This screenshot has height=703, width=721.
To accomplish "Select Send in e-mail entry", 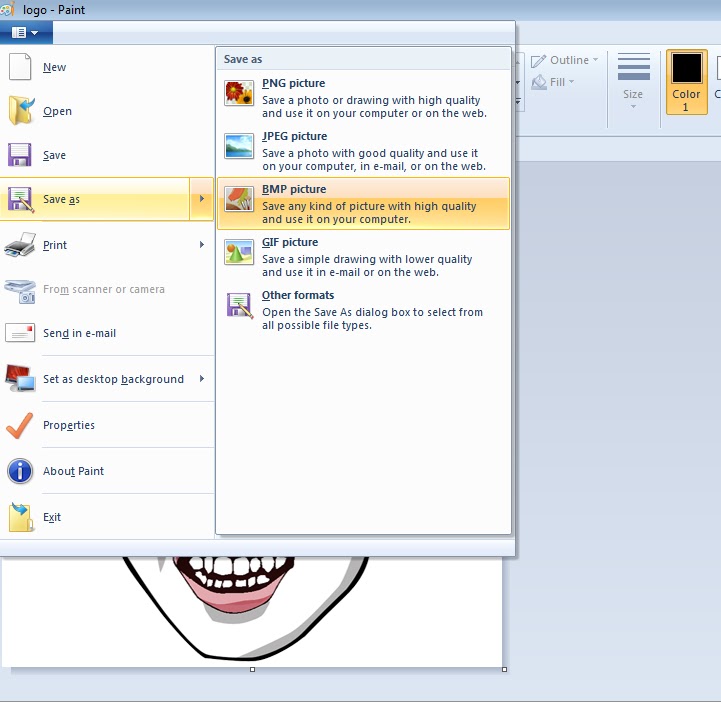I will tap(107, 333).
